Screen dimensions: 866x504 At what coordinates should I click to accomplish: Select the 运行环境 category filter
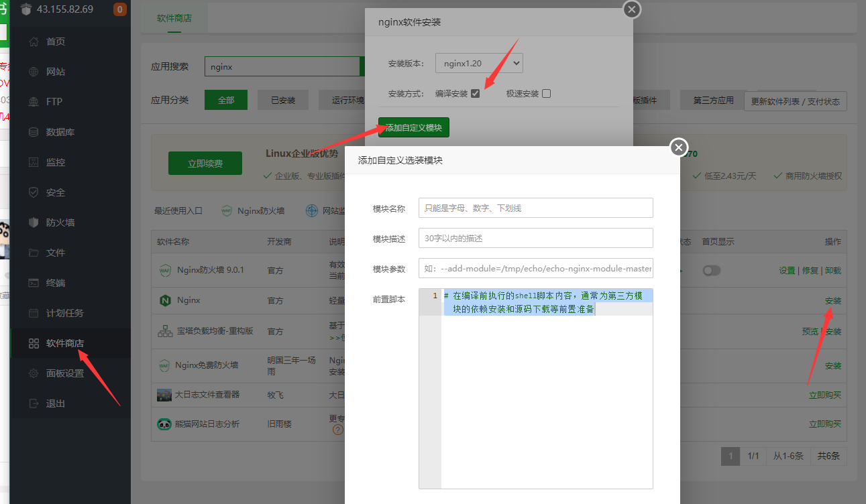tap(342, 100)
